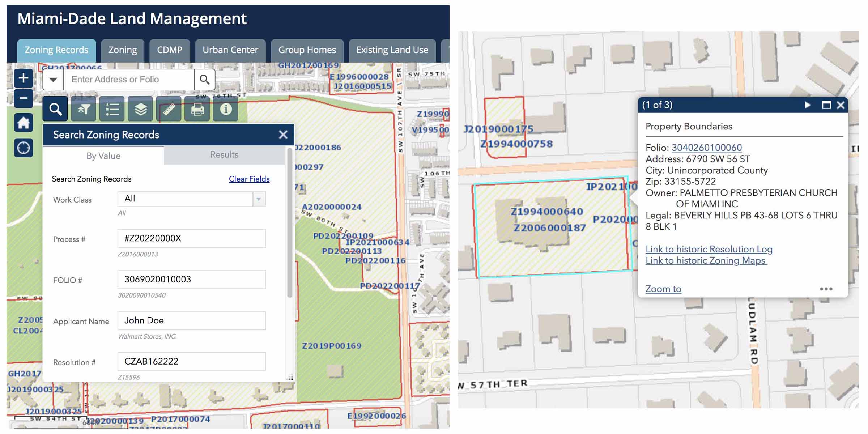Click the FOLIO # input field
This screenshot has width=868, height=434.
point(192,280)
